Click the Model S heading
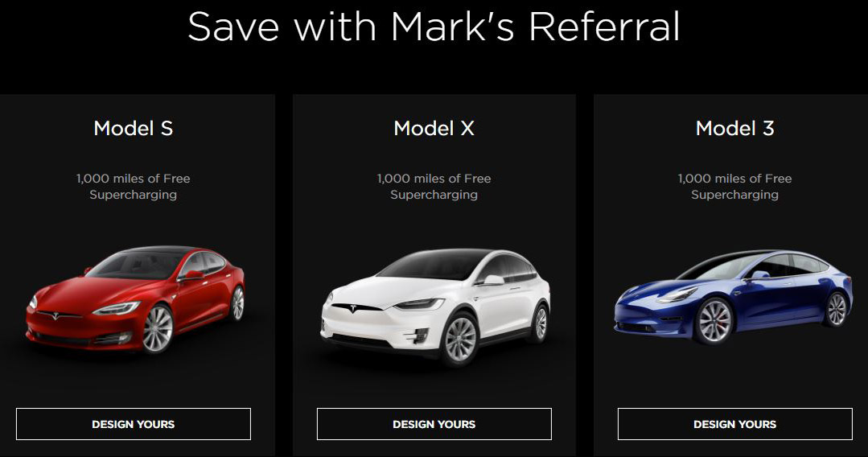 [x=134, y=129]
